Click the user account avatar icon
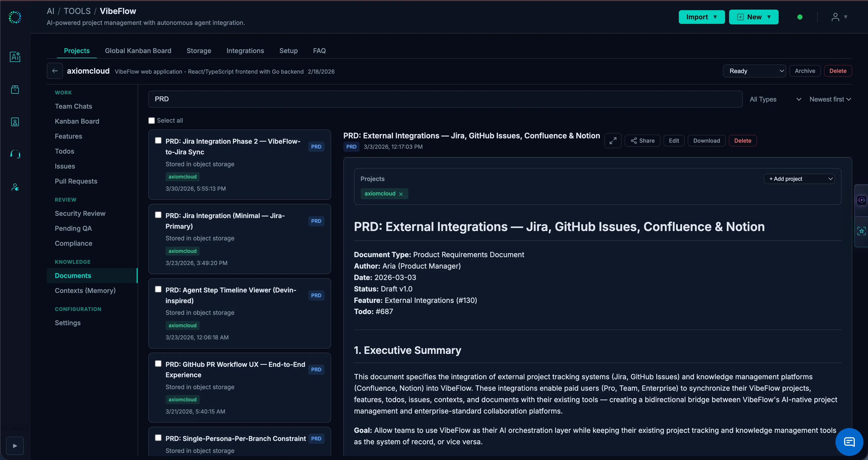 coord(835,17)
